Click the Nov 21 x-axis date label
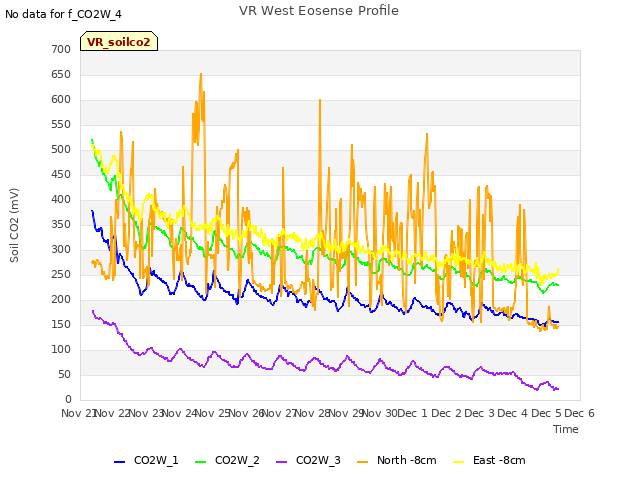640x480 pixels. [78, 413]
